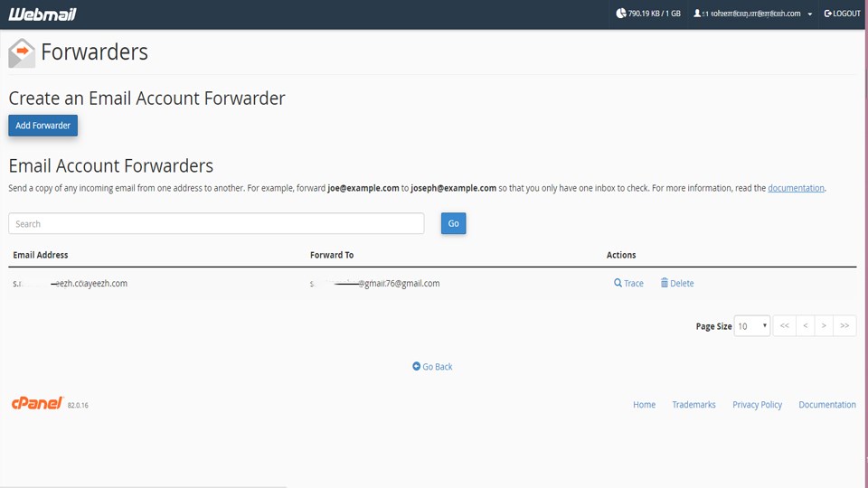Click the Forwarders envelope icon
Image resolution: width=868 pixels, height=488 pixels.
coord(22,53)
